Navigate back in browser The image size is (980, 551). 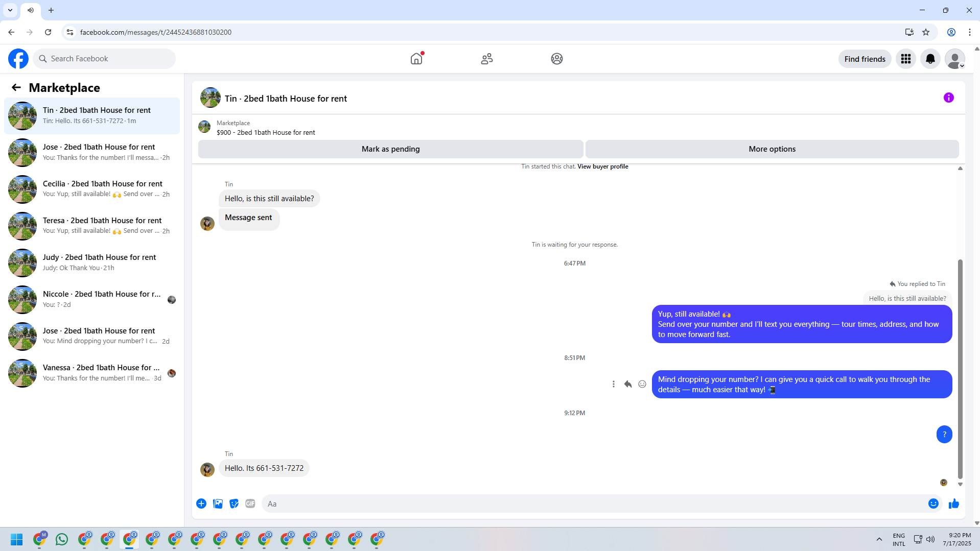click(11, 32)
